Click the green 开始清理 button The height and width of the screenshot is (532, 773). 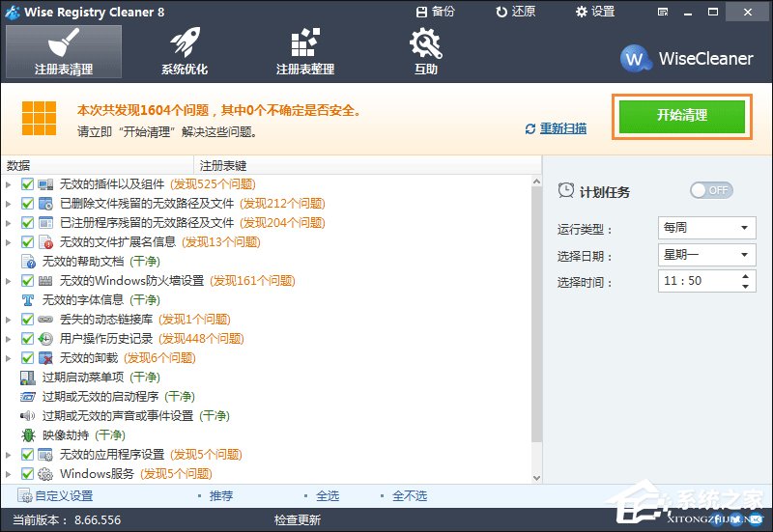pyautogui.click(x=682, y=116)
